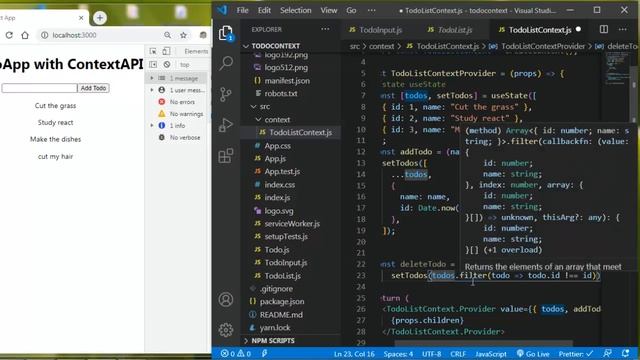The height and width of the screenshot is (360, 640).
Task: Change the UTF-8 file encoding
Action: pyautogui.click(x=431, y=354)
